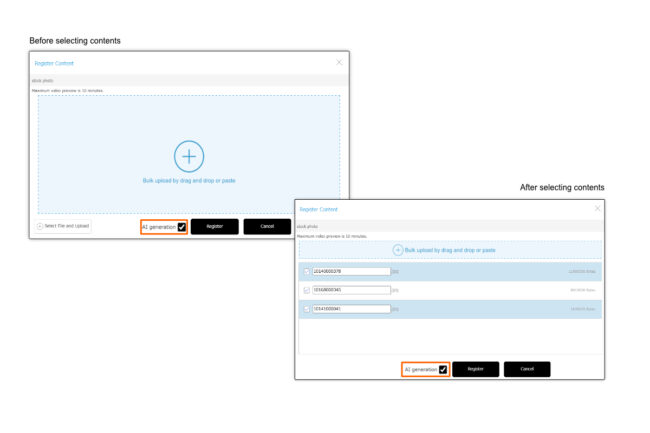Click the name field containing 101408000378
The width and height of the screenshot is (650, 433).
[x=350, y=271]
